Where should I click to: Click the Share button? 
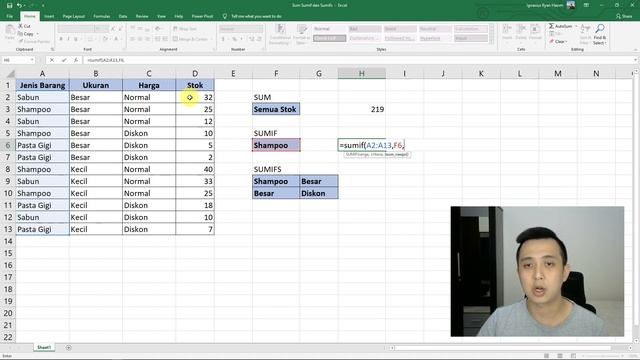[624, 16]
